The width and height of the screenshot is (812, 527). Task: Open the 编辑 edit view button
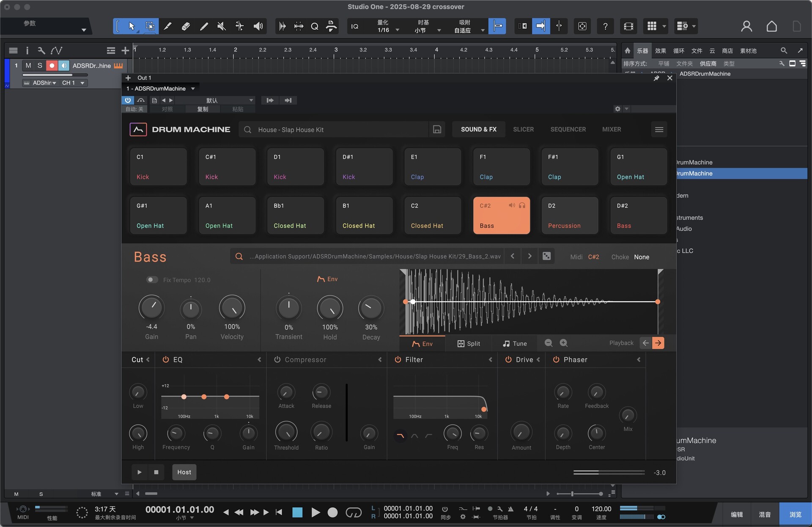point(737,514)
